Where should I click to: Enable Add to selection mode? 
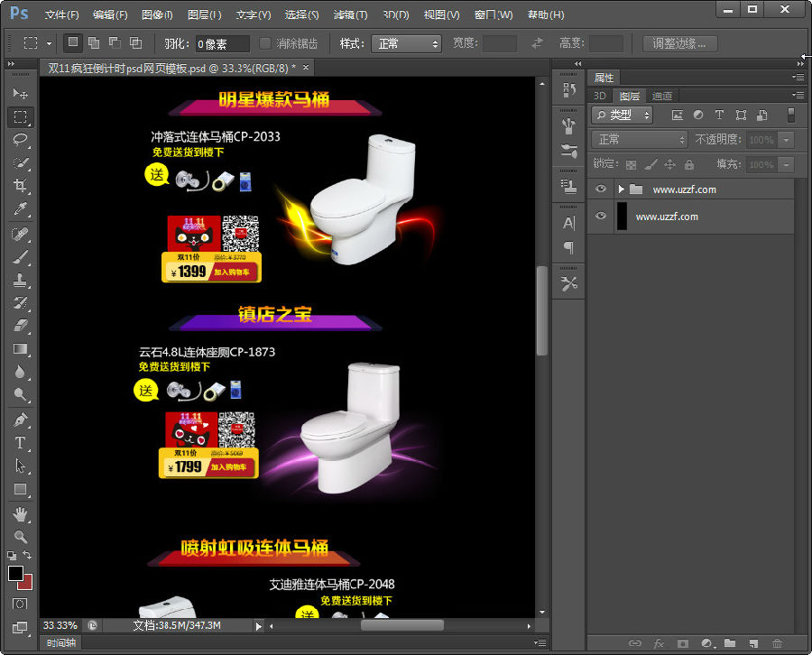coord(94,43)
